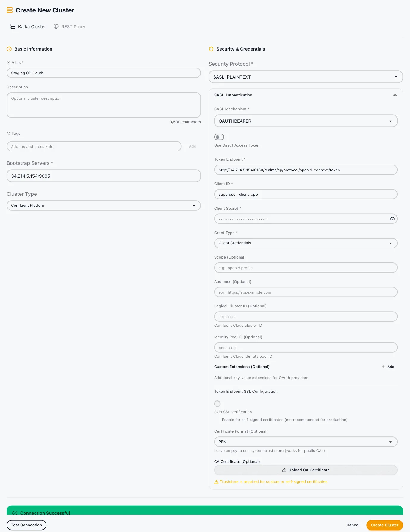Click the Test Connection button

pyautogui.click(x=26, y=525)
